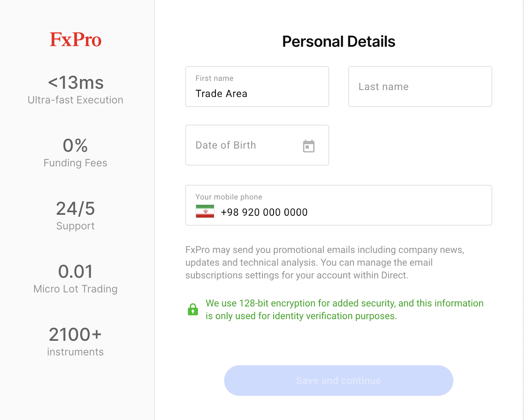The width and height of the screenshot is (524, 420).
Task: Click the 128-bit encryption security notice
Action: click(345, 309)
